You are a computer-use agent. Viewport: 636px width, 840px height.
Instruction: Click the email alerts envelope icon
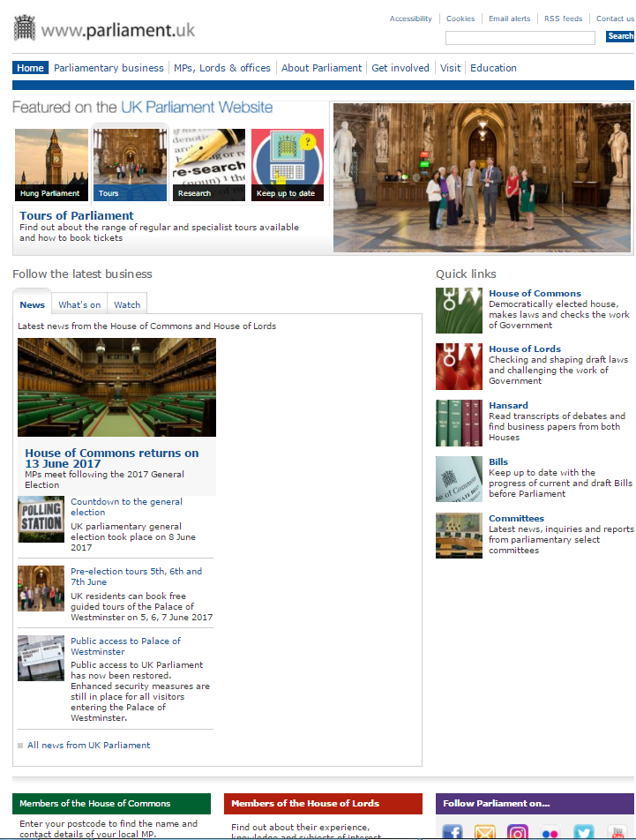tap(485, 833)
